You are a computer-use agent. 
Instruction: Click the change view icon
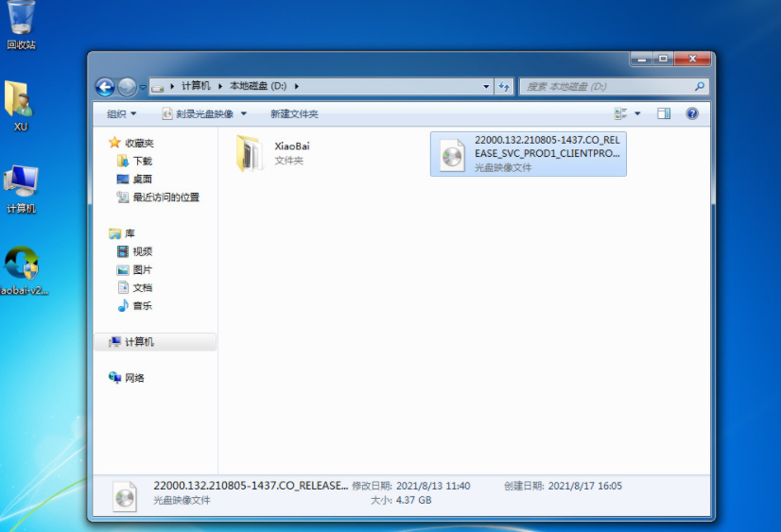click(x=621, y=113)
